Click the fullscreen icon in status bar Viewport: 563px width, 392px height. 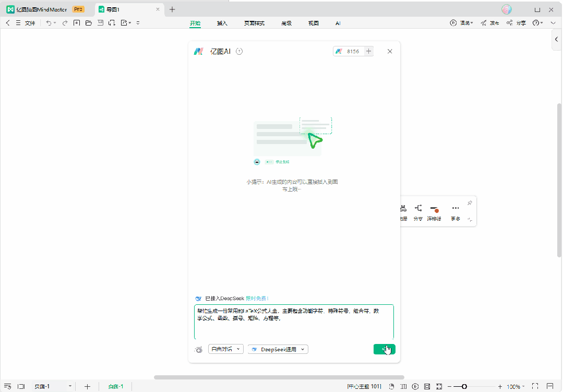tap(535, 386)
